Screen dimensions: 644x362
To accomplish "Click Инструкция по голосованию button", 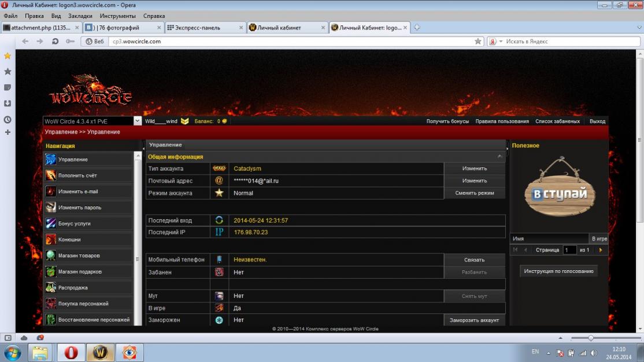I will point(558,271).
